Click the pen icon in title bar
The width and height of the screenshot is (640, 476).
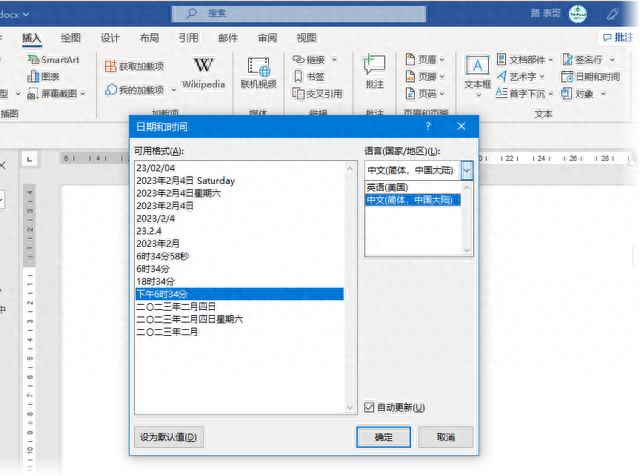[612, 14]
